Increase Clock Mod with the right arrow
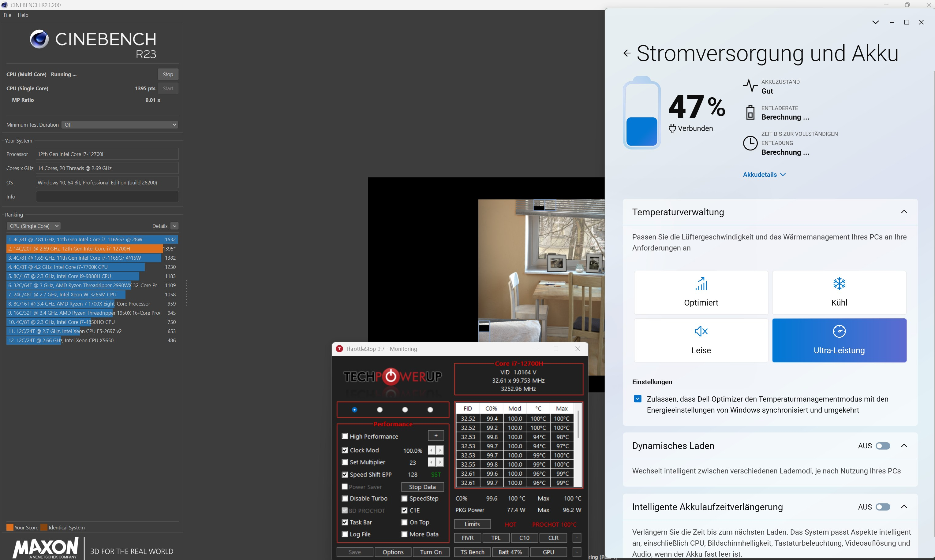Image resolution: width=935 pixels, height=560 pixels. 440,450
